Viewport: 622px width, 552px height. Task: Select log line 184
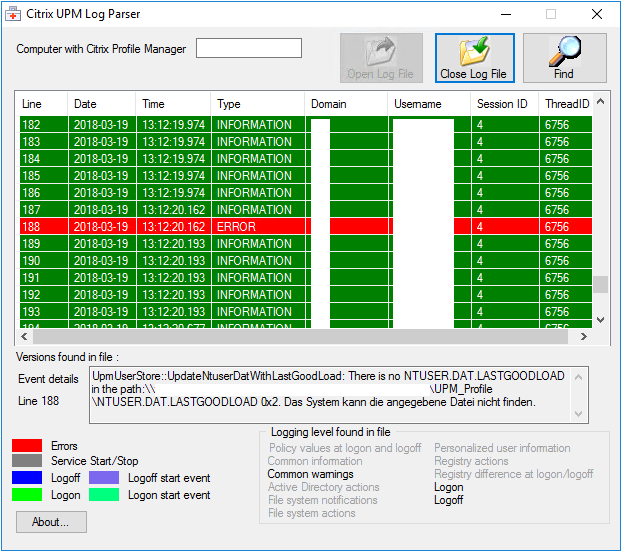click(306, 159)
